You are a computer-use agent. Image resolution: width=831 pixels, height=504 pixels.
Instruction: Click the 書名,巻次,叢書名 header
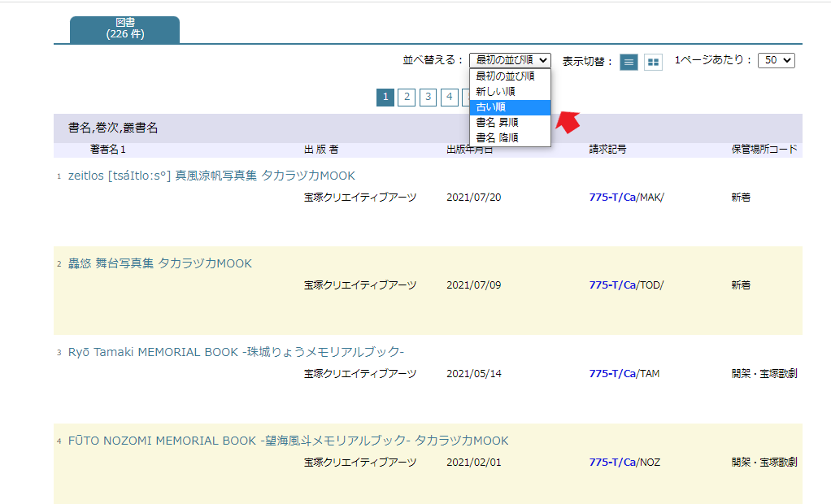113,128
